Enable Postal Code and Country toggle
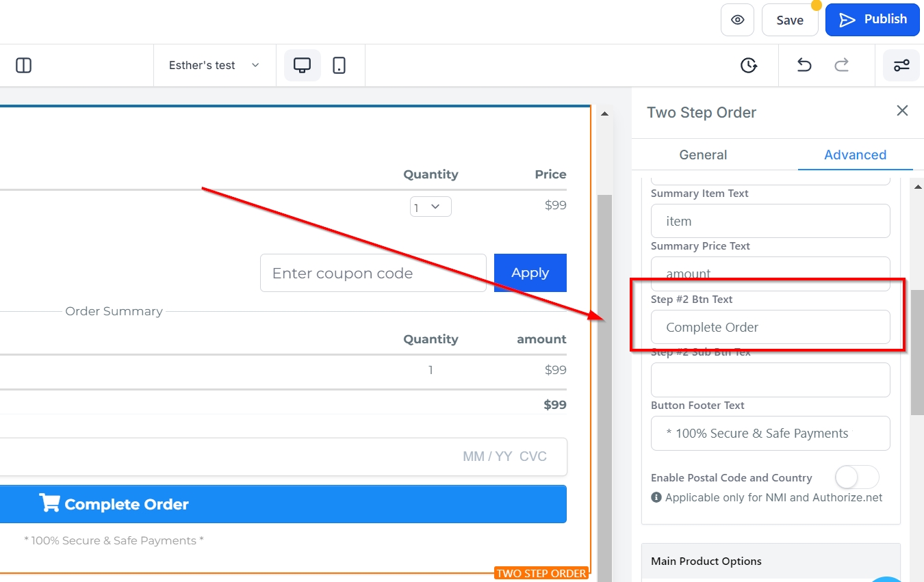 click(x=856, y=477)
